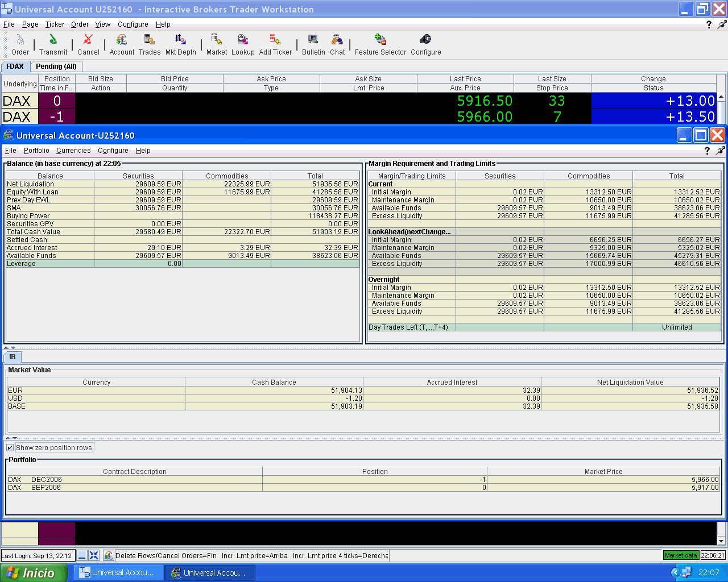The width and height of the screenshot is (728, 582).
Task: Switch to the FDAX tab
Action: (x=15, y=66)
